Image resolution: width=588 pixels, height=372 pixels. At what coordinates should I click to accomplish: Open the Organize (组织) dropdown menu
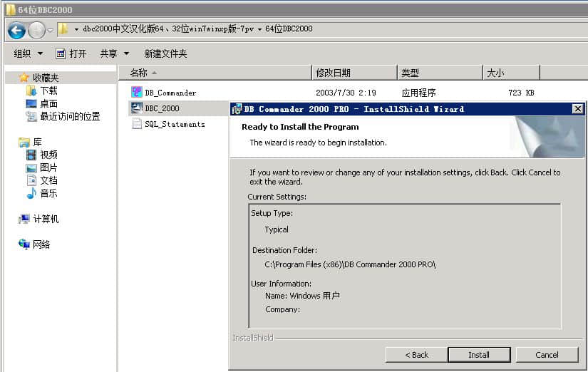(29, 53)
